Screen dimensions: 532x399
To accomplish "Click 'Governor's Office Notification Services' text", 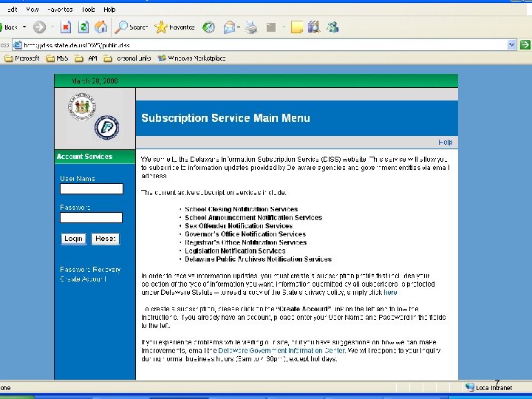I will click(245, 234).
